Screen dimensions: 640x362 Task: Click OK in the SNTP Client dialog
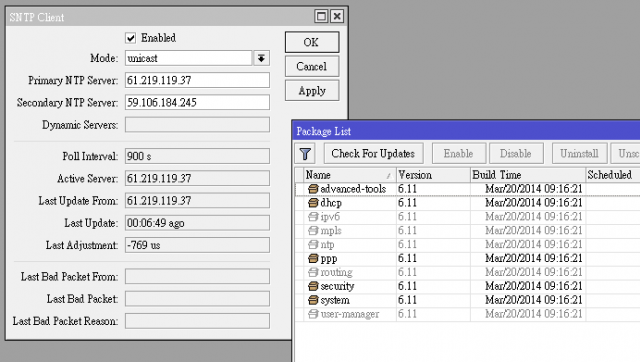(312, 42)
